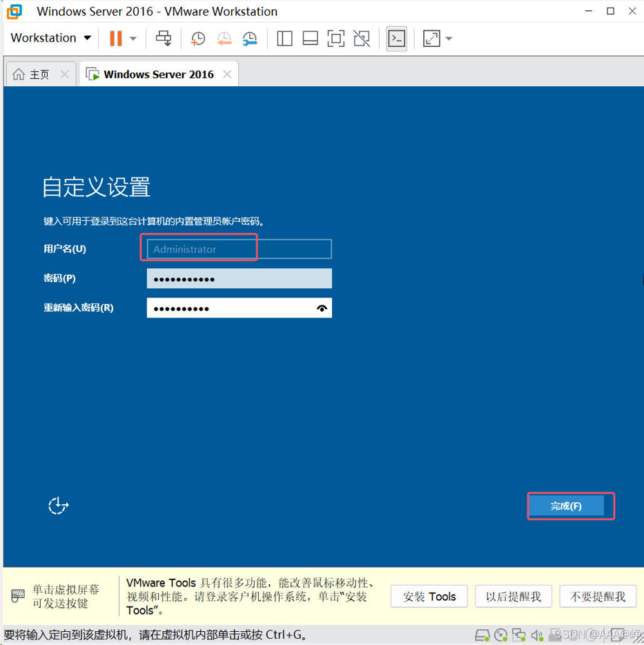Click the 安装 Tools button
Screen dimensions: 644x645
point(429,597)
